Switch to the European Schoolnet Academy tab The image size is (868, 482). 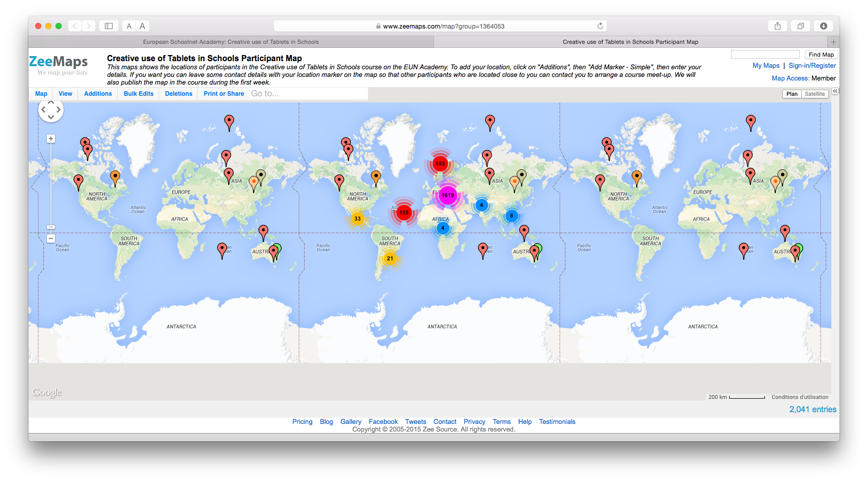click(x=231, y=42)
